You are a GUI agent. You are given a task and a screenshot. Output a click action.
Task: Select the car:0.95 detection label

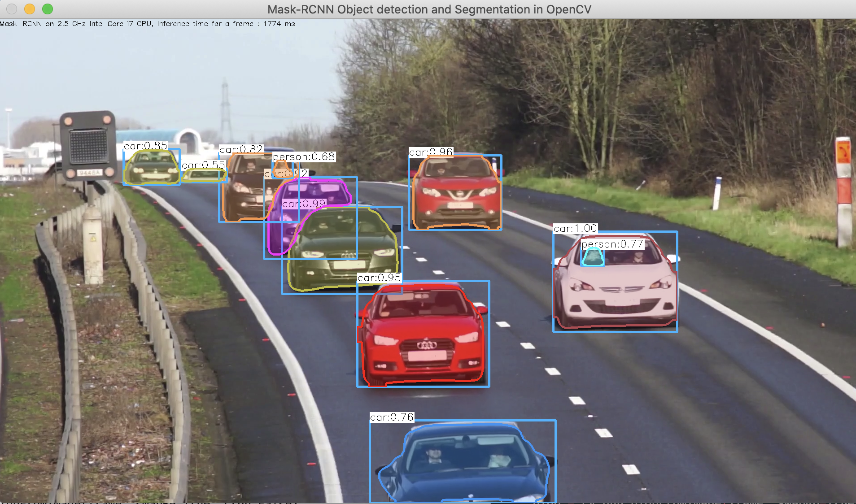[x=379, y=278]
